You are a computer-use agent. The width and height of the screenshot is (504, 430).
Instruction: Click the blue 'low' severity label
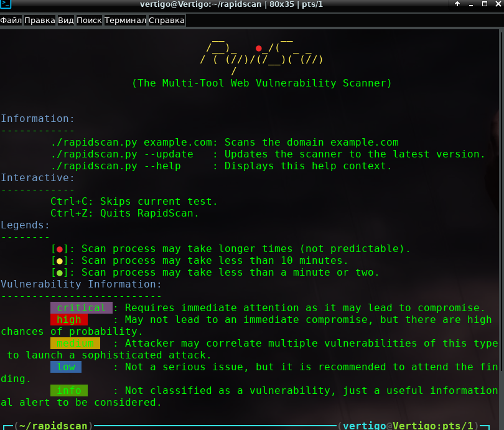[66, 367]
